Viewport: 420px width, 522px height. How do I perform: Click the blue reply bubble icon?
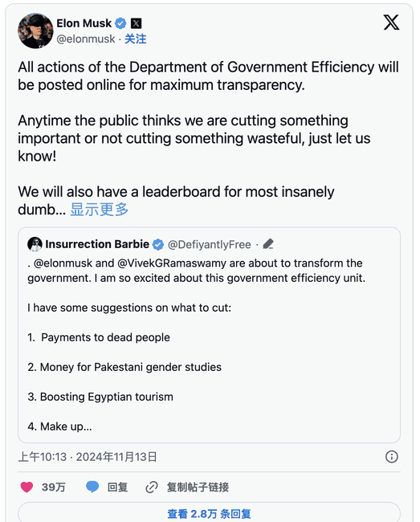92,487
